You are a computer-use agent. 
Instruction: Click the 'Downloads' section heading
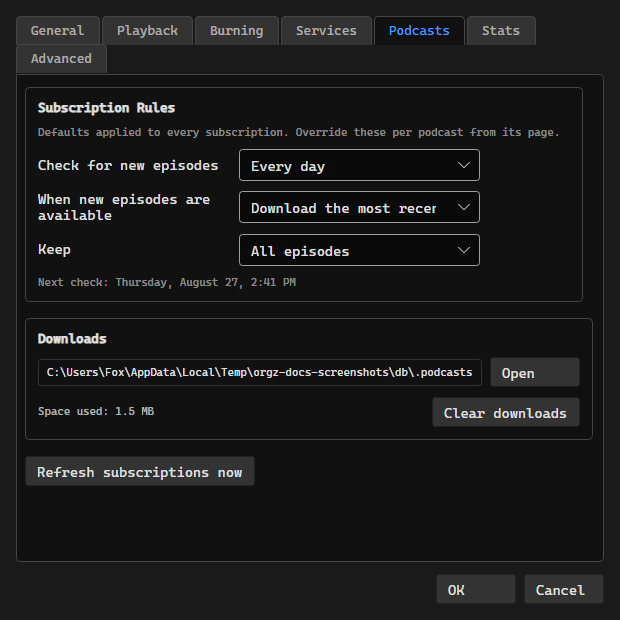pos(72,339)
